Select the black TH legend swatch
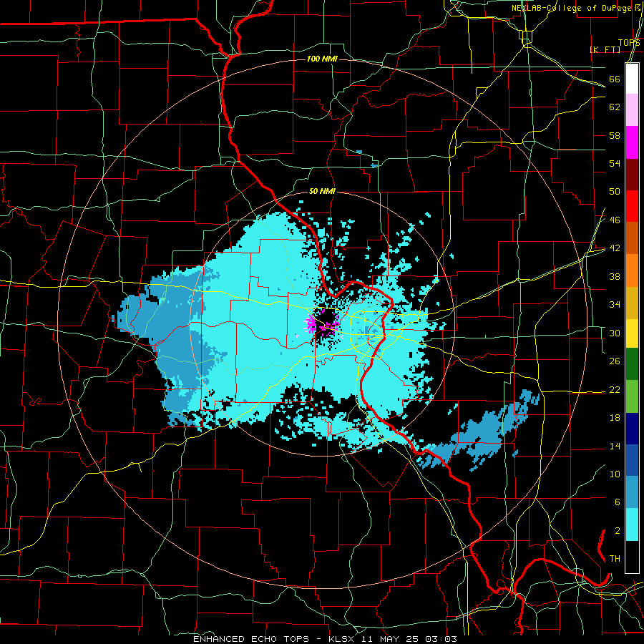Viewport: 644px width, 644px height. pyautogui.click(x=632, y=557)
